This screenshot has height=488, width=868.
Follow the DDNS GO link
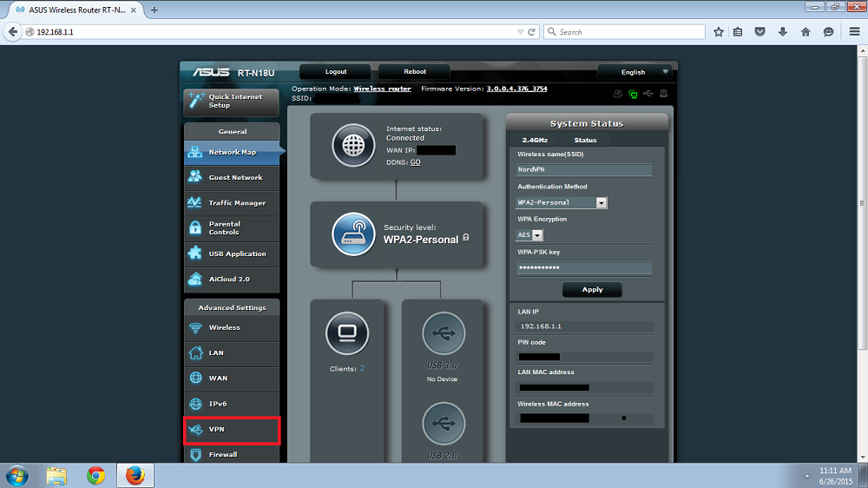pyautogui.click(x=416, y=162)
